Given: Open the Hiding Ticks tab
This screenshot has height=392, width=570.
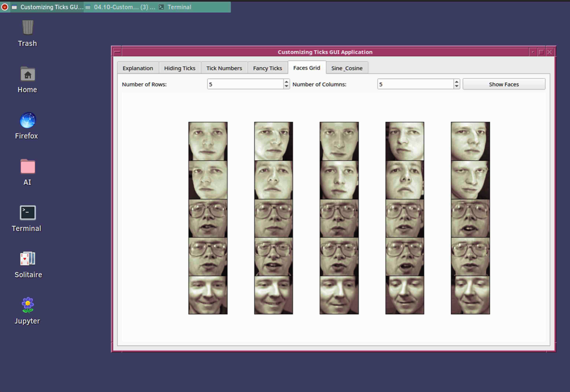Looking at the screenshot, I should [180, 68].
